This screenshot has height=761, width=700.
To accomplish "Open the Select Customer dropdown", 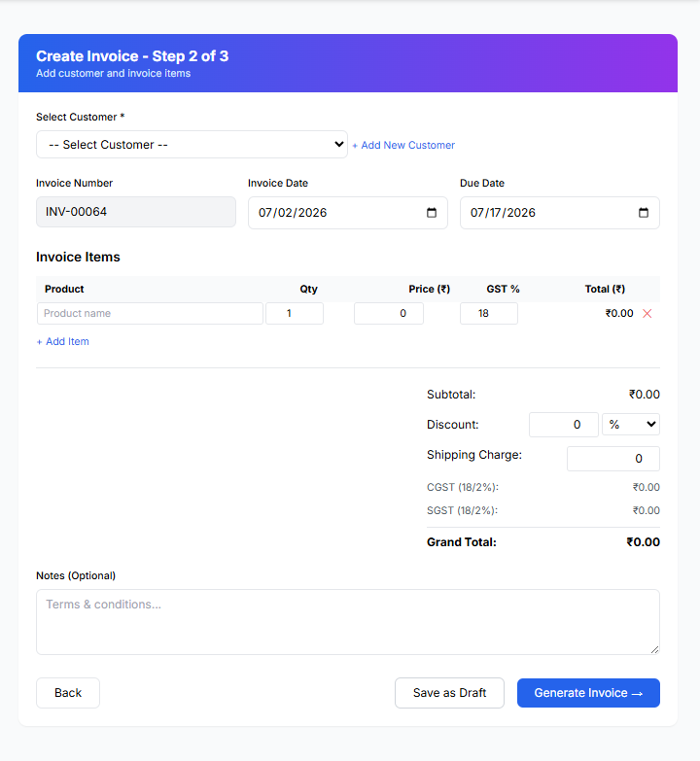I will coord(192,144).
